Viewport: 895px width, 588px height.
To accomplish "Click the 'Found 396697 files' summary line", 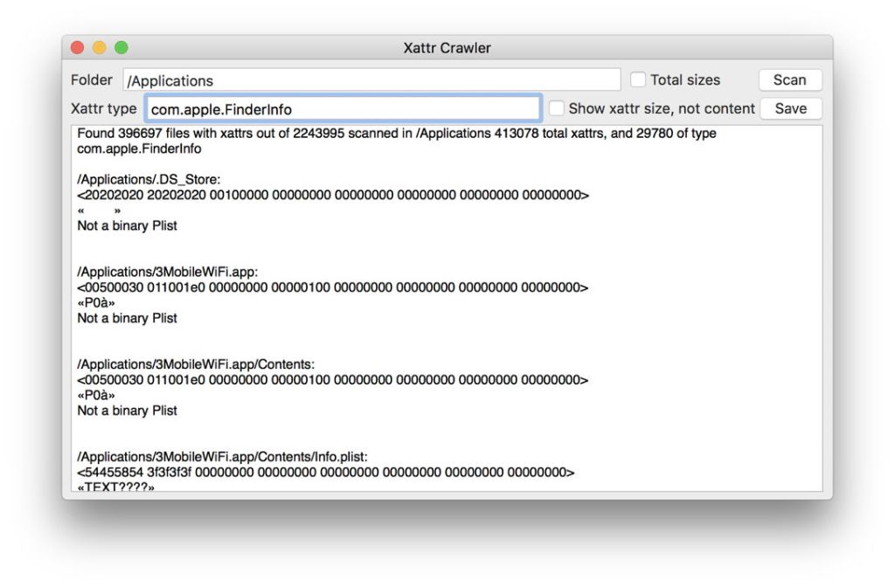I will (397, 135).
